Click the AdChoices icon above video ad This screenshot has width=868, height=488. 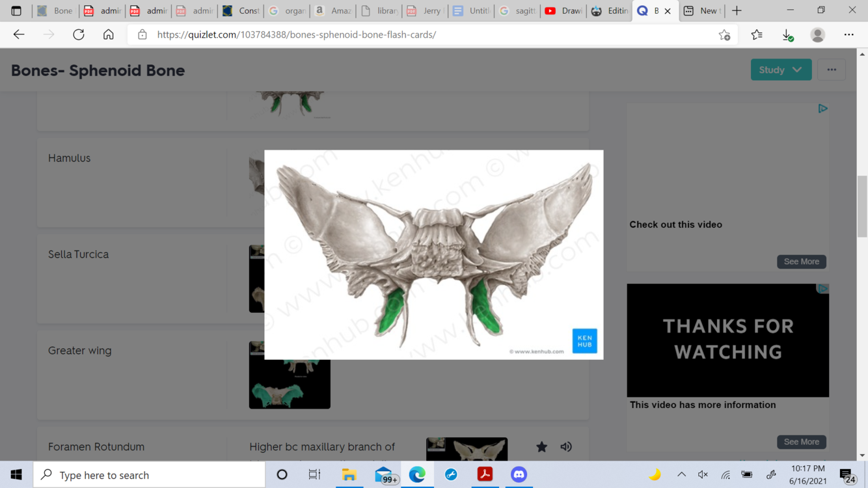click(x=822, y=109)
